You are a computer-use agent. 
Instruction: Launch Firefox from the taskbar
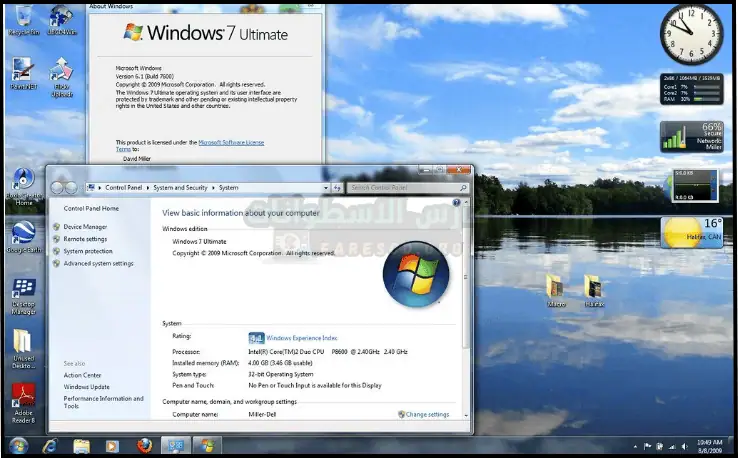[x=144, y=445]
